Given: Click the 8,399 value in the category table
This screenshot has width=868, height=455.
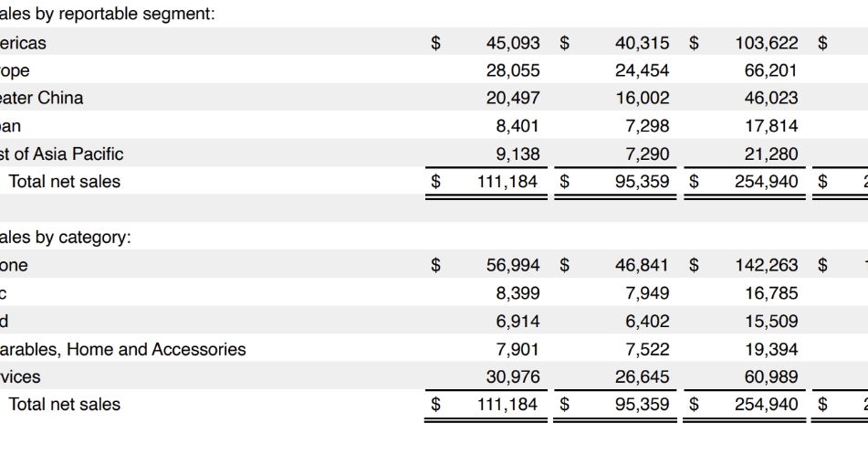Looking at the screenshot, I should click(x=518, y=293).
